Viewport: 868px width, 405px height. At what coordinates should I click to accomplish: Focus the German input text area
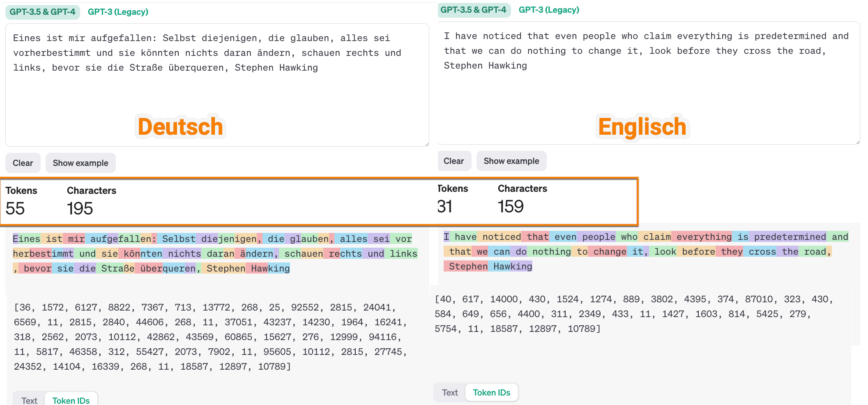pyautogui.click(x=217, y=90)
